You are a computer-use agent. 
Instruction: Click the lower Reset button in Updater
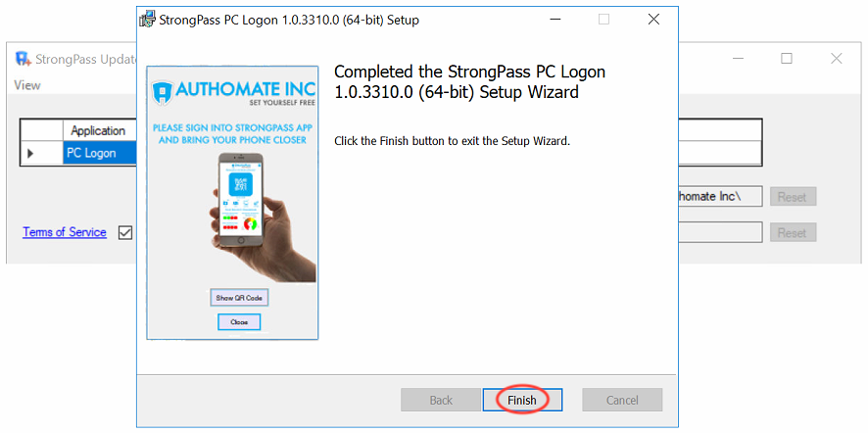click(x=793, y=232)
